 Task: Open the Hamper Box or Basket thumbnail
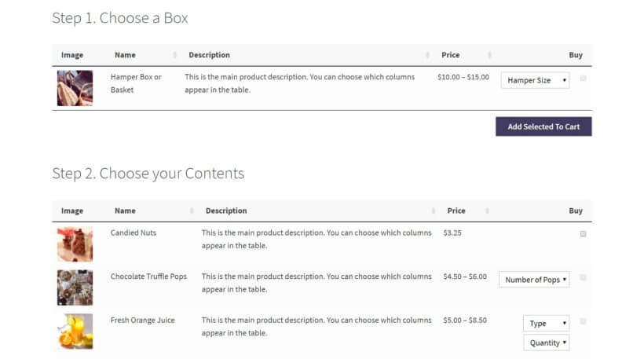pos(75,88)
